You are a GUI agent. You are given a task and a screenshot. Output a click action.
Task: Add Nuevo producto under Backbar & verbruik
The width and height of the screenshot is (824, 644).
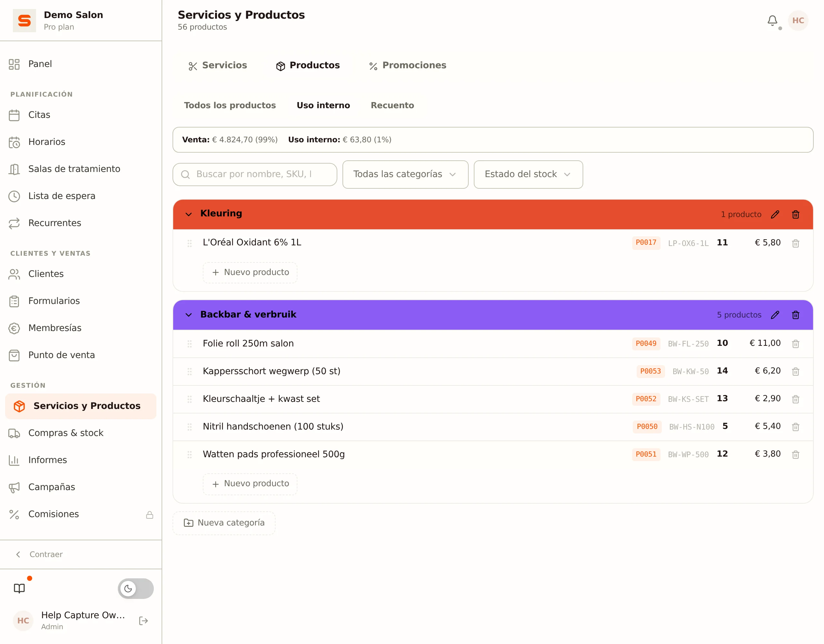250,484
